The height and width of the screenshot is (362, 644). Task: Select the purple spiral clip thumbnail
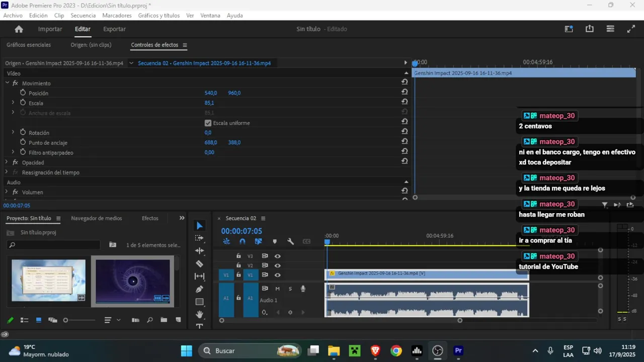tap(133, 281)
